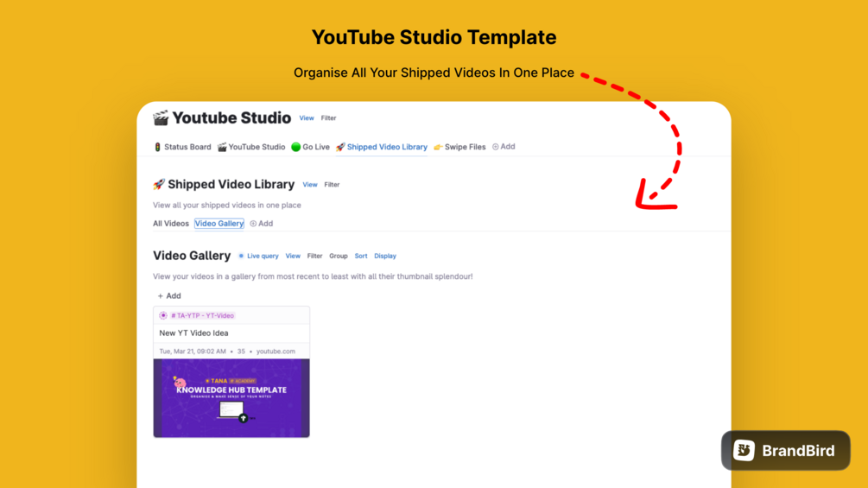Screen dimensions: 868x488
Task: Select the New YT Video Idea card title
Action: (x=193, y=333)
